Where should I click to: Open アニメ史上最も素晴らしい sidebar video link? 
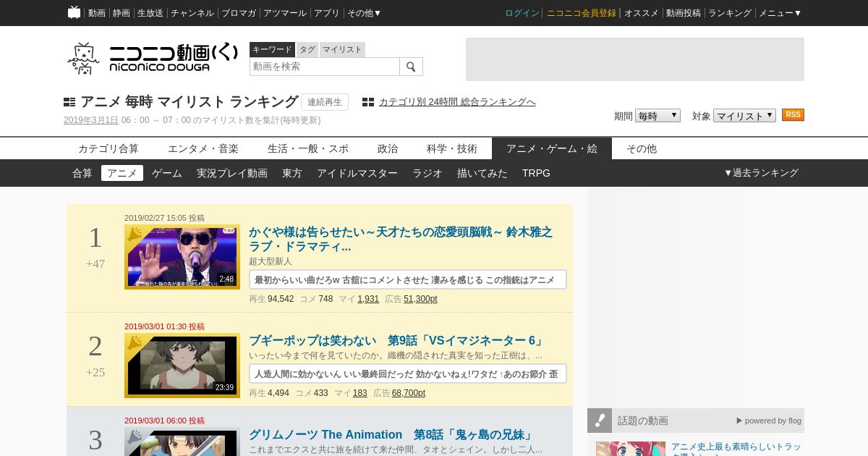coord(736,448)
